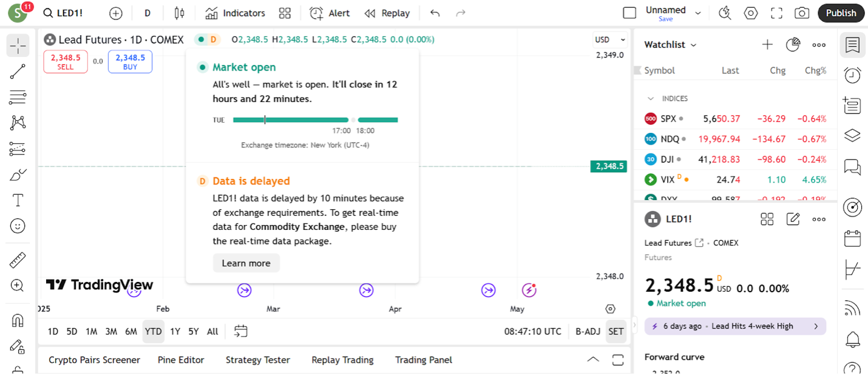Open the Crypto Pairs Screener tab
This screenshot has height=376, width=868.
click(x=95, y=360)
